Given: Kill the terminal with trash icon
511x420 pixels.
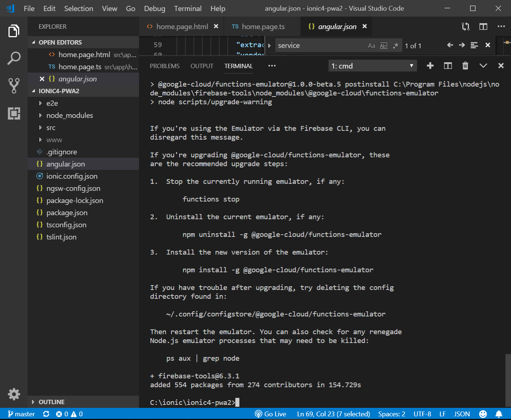Looking at the screenshot, I should click(465, 66).
